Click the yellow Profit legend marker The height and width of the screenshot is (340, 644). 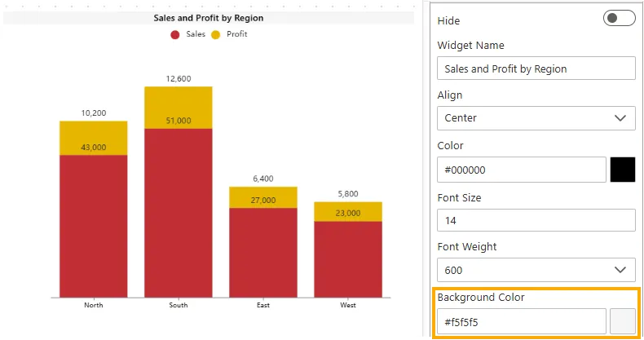tap(216, 34)
